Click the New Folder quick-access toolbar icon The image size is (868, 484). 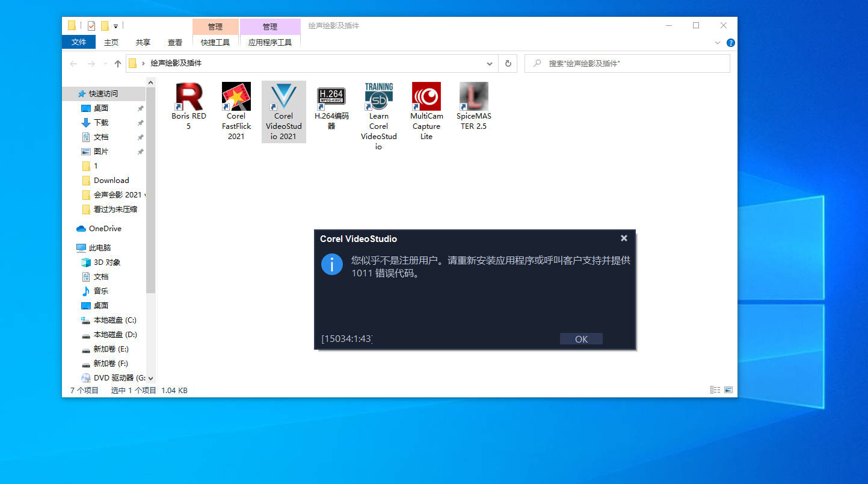click(105, 26)
